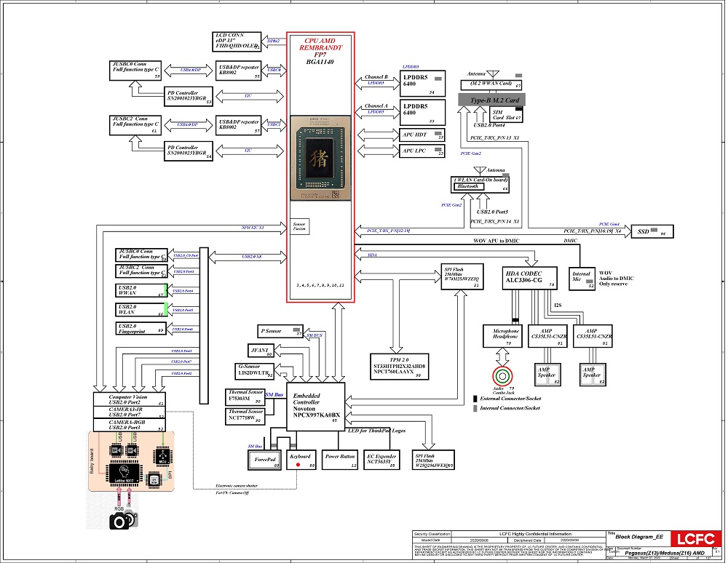The image size is (728, 563).
Task: Click PD Controller block numbered 53
Action: [x=189, y=97]
